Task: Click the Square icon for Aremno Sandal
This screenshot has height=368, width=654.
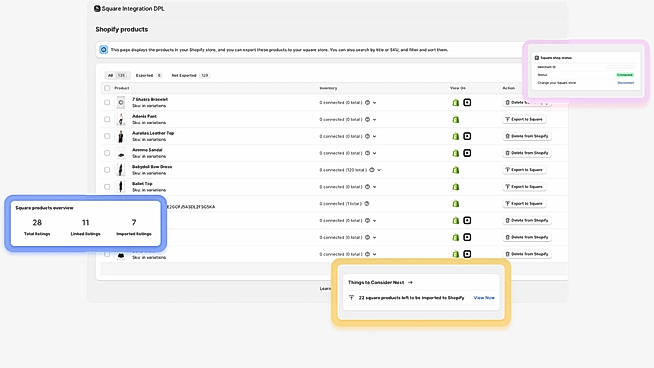Action: tap(467, 153)
